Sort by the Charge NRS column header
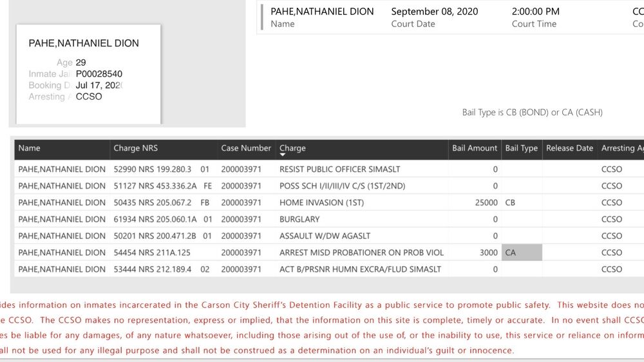The height and width of the screenshot is (362, 644). pos(135,148)
